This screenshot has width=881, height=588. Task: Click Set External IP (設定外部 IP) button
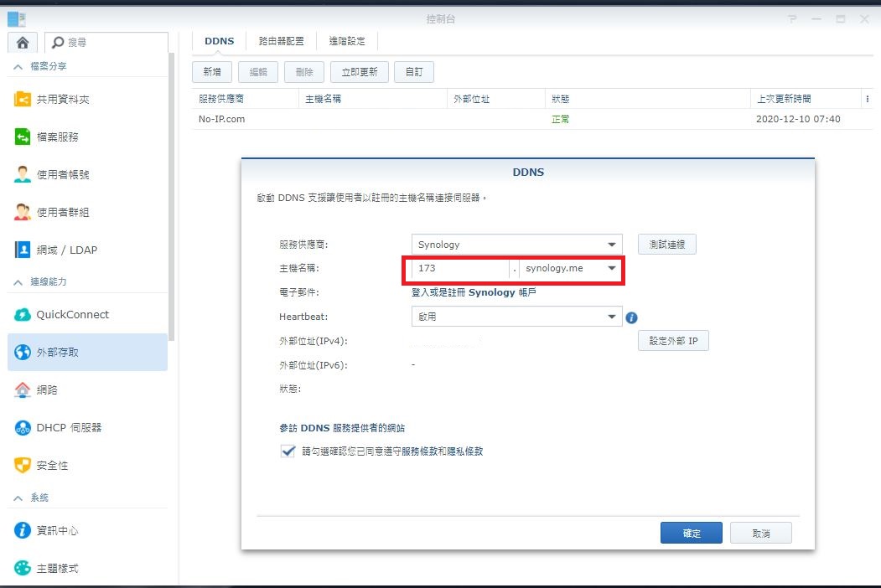pos(673,341)
